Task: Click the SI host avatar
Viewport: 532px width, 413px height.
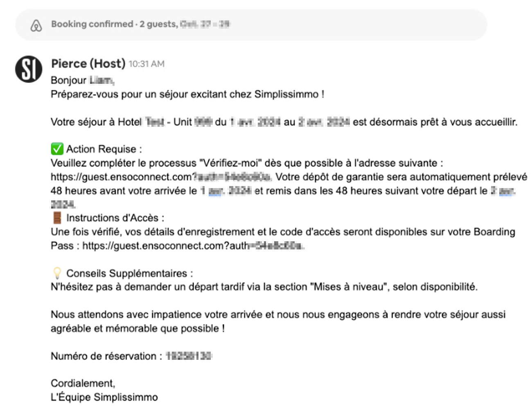Action: coord(29,69)
